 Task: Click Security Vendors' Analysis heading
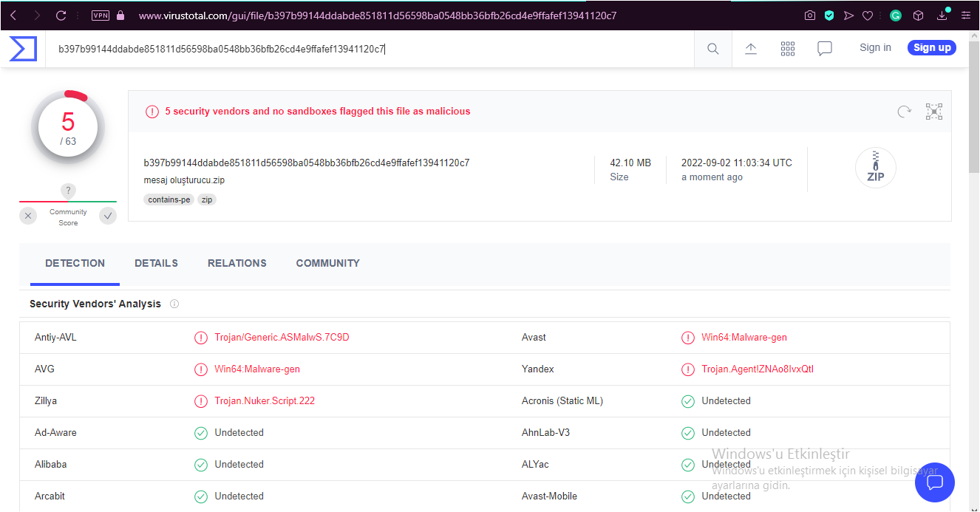coord(95,304)
